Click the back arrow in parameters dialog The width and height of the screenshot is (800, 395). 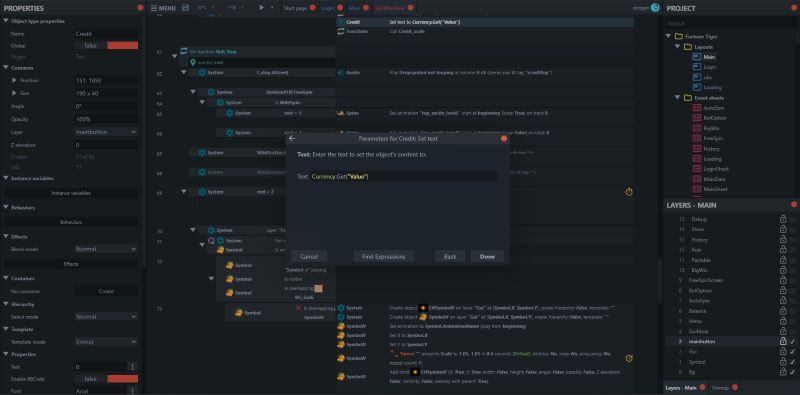[292, 138]
